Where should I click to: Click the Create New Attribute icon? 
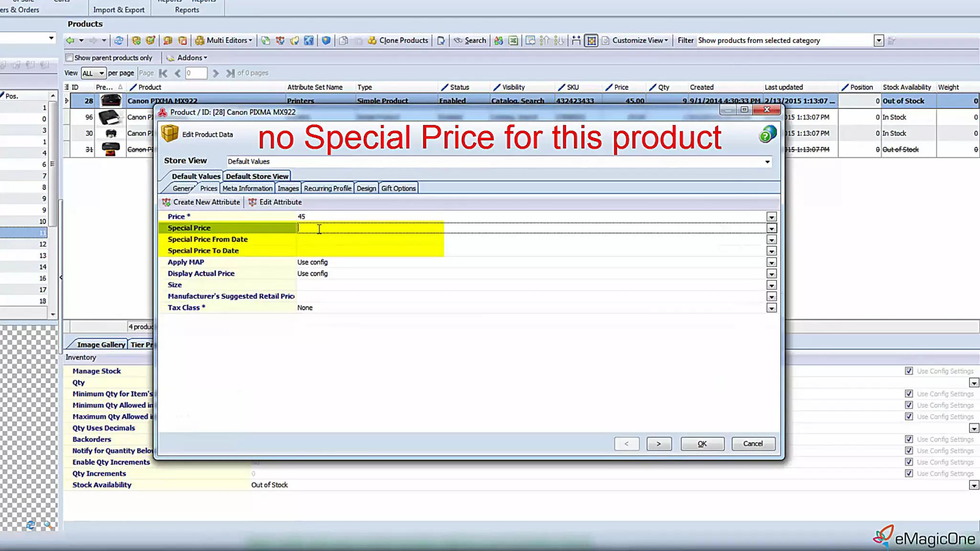167,202
